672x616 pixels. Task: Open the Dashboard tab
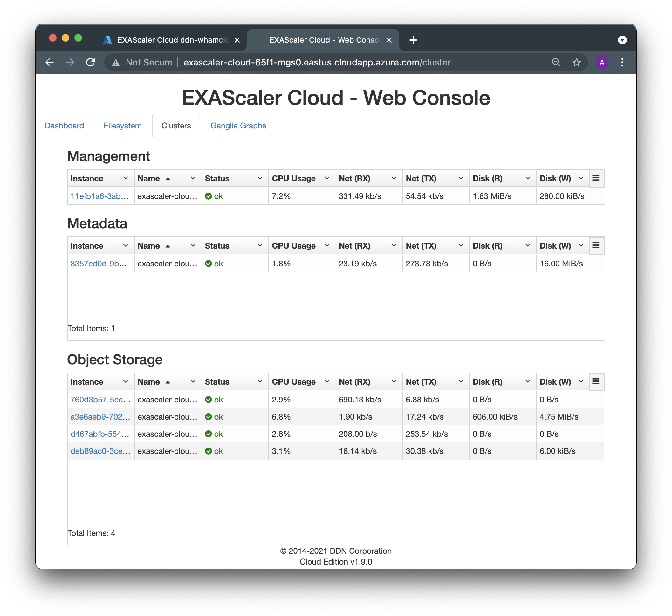pyautogui.click(x=64, y=126)
